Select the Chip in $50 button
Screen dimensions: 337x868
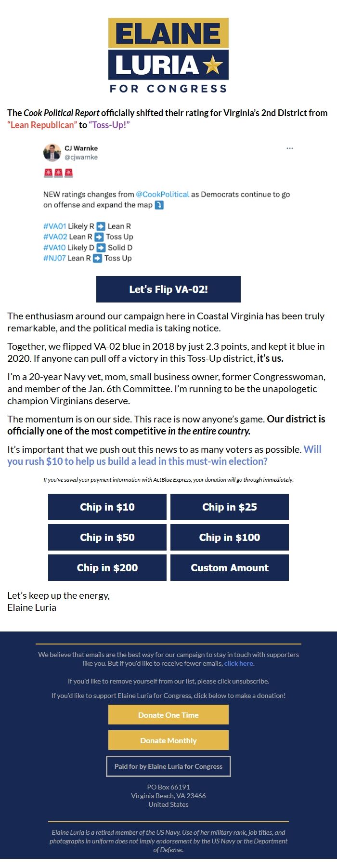[107, 537]
